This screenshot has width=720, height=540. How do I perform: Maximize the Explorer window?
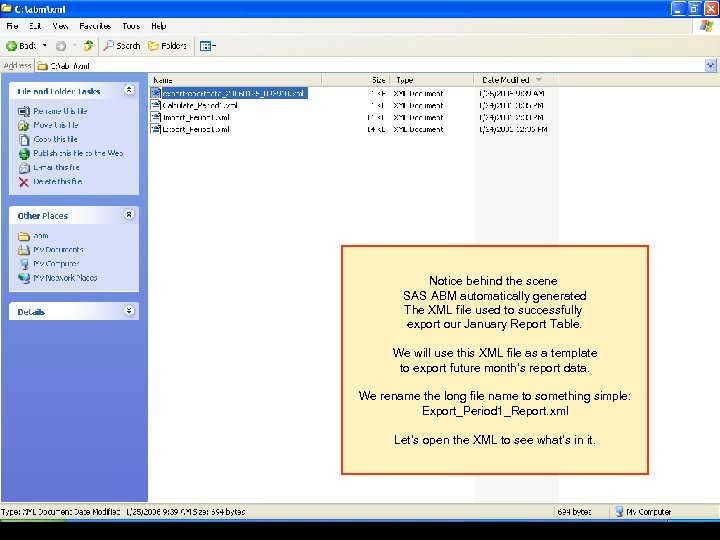tap(694, 8)
